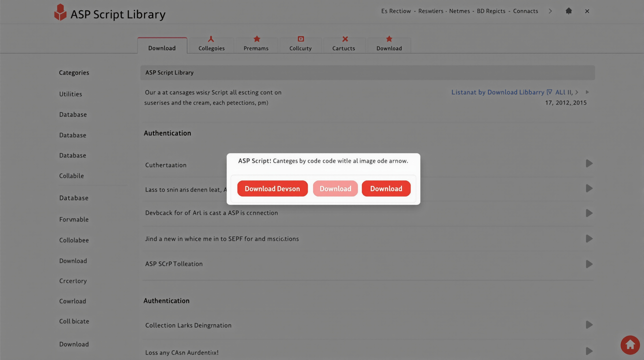Click the icon above Collegoies tab
This screenshot has height=360, width=644.
coord(211,39)
